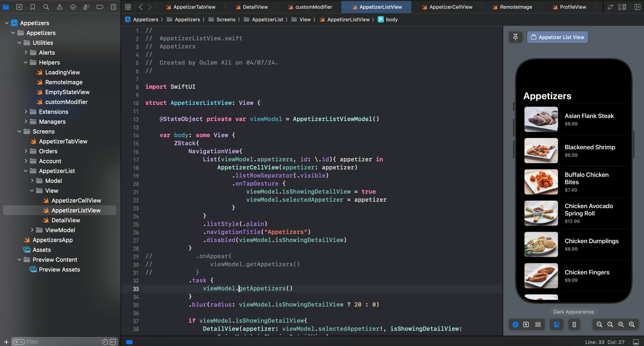Toggle source-controlled files filter icon
The height and width of the screenshot is (346, 644).
113,342
